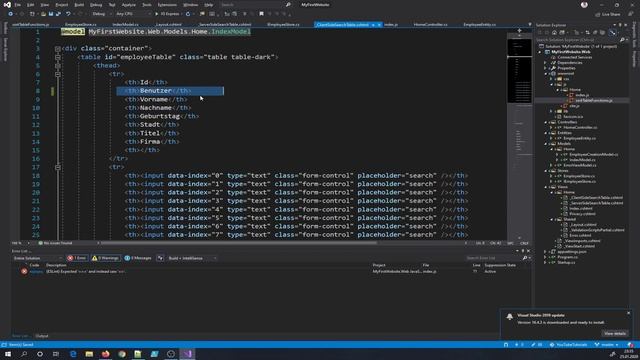Click the Undo toolbar icon
The image size is (640, 360).
click(x=68, y=14)
